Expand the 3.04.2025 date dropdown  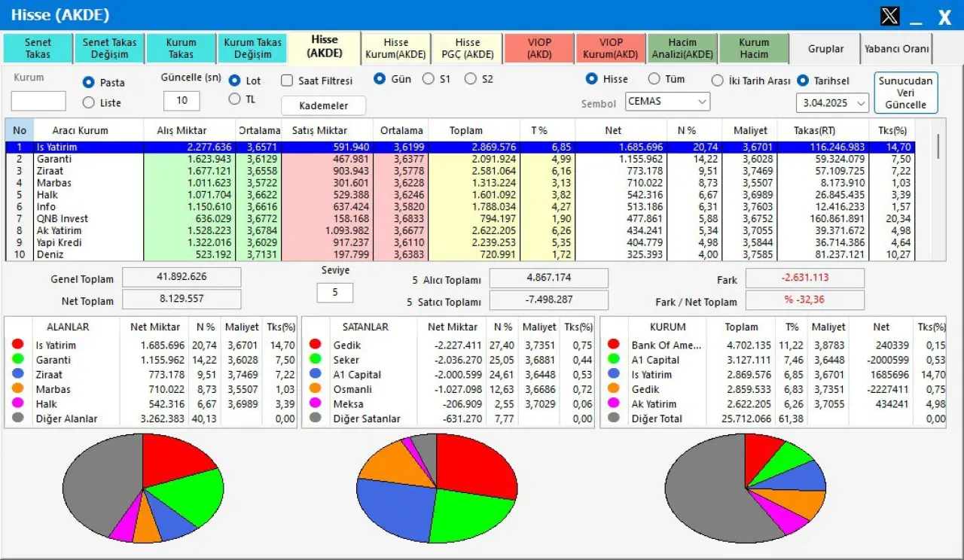click(x=831, y=102)
